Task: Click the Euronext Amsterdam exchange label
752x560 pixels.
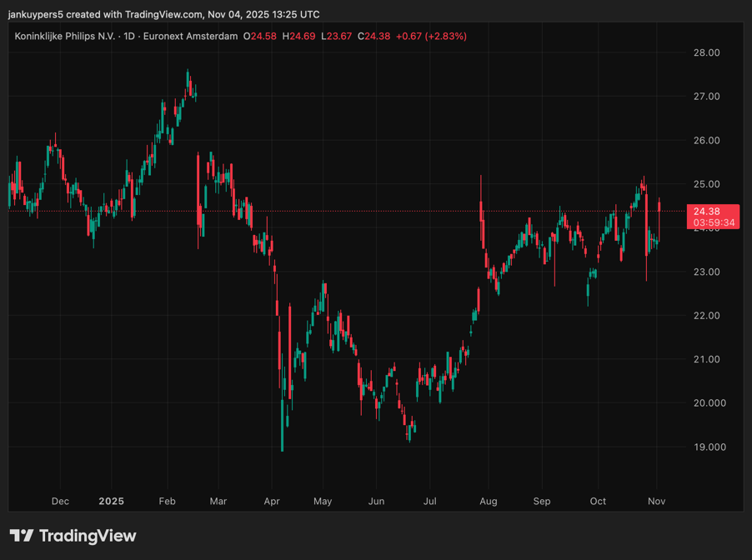Action: pos(190,36)
